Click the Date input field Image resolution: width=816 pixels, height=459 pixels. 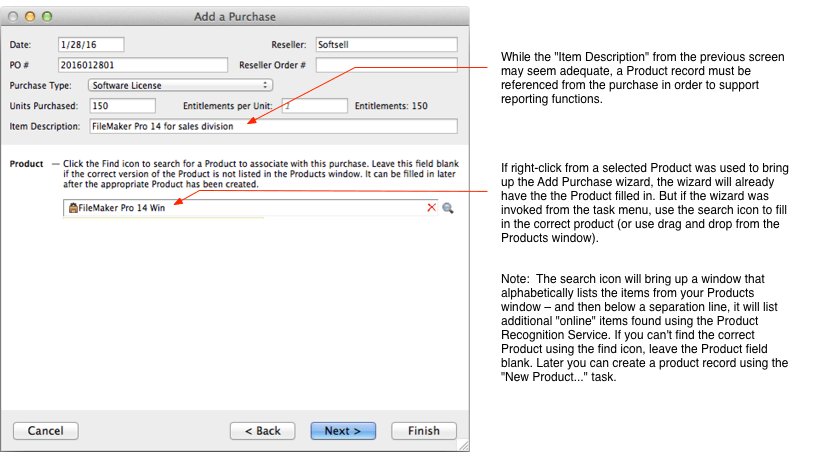(x=91, y=45)
